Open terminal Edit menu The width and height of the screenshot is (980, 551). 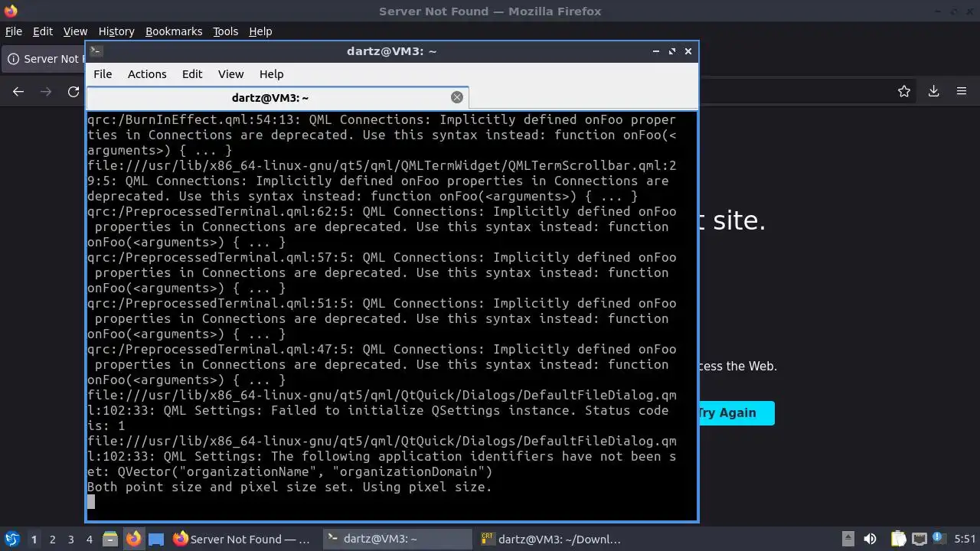pyautogui.click(x=192, y=74)
